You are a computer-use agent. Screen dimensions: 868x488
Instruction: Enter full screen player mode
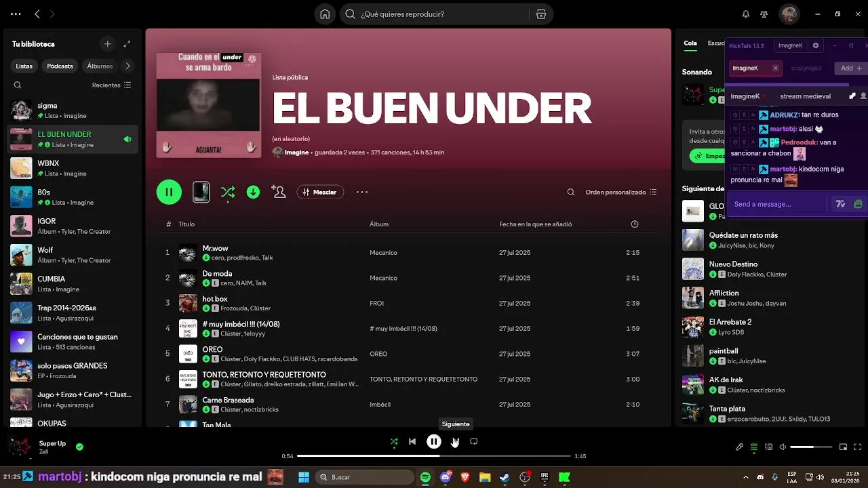tap(858, 447)
